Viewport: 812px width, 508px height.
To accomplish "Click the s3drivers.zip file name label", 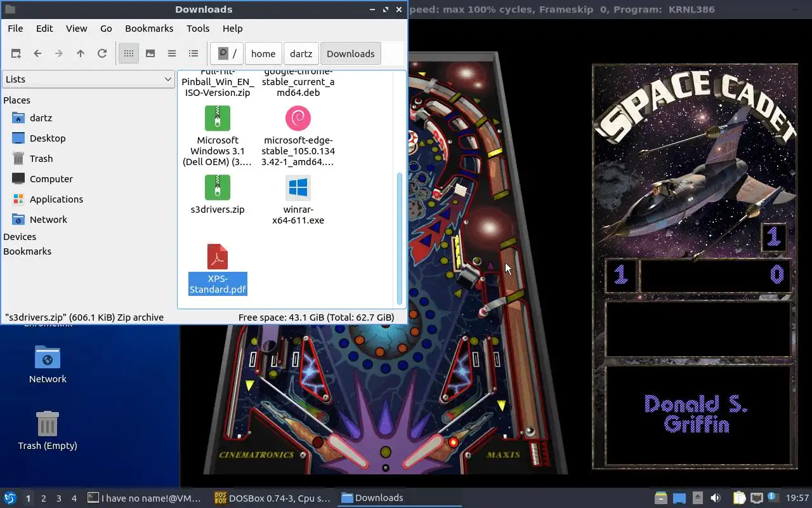I will click(218, 210).
